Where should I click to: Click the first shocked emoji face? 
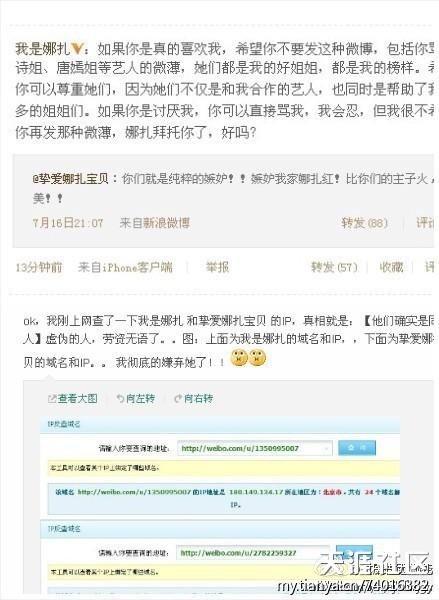pyautogui.click(x=239, y=358)
